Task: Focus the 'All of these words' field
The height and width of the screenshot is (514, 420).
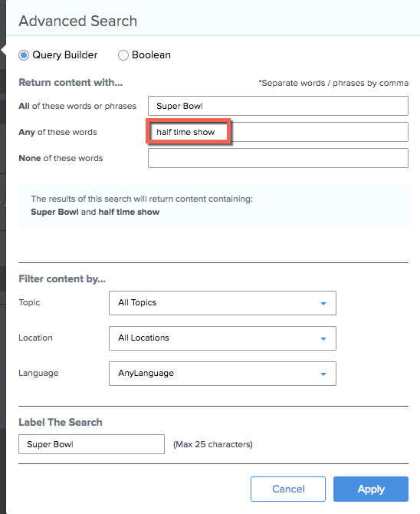Action: (x=278, y=106)
